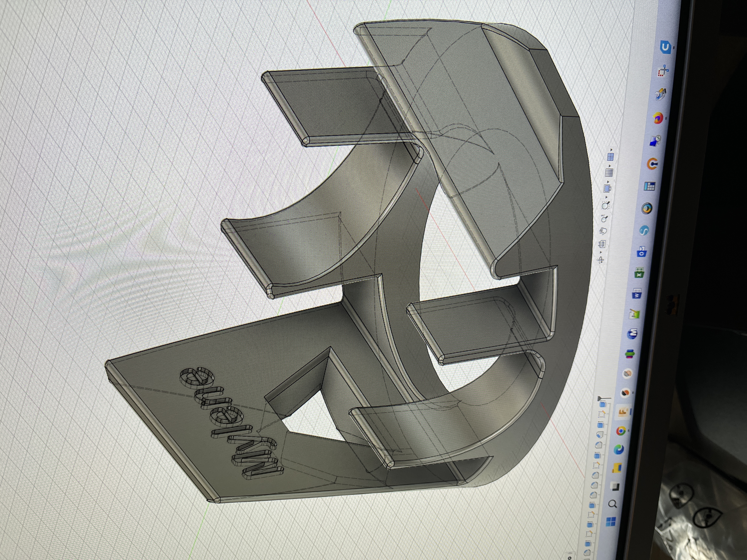747x560 pixels.
Task: Open the Windows Start menu
Action: click(611, 521)
